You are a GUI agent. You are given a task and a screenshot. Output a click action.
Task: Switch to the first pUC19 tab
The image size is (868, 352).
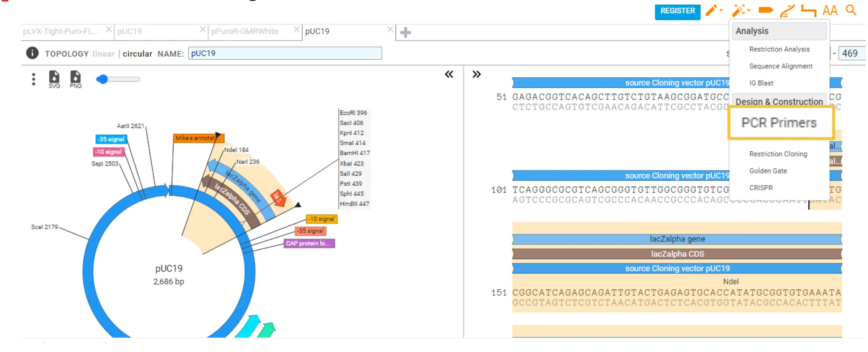pos(129,31)
